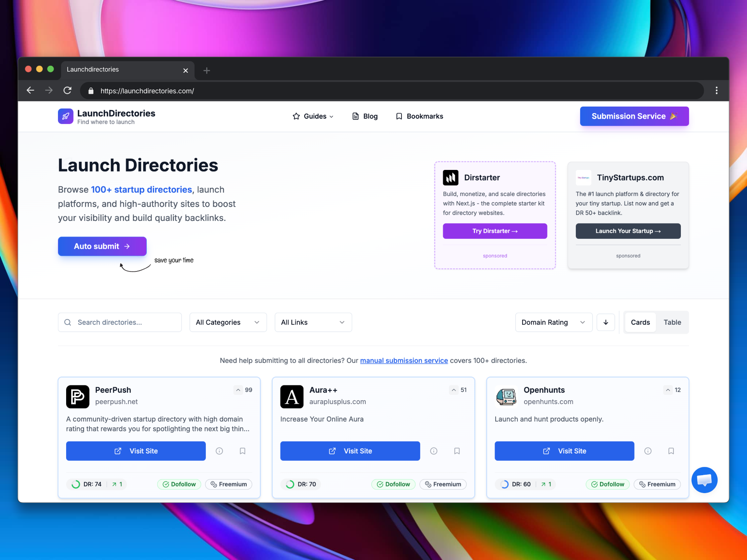Reload the page with refresh icon
The height and width of the screenshot is (560, 747).
coord(67,91)
